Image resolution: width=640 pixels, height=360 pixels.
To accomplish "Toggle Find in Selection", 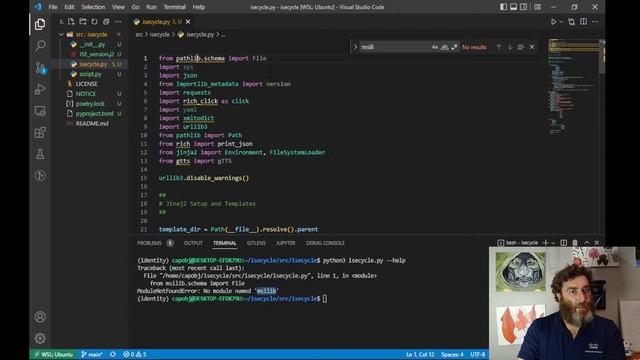I will click(521, 47).
